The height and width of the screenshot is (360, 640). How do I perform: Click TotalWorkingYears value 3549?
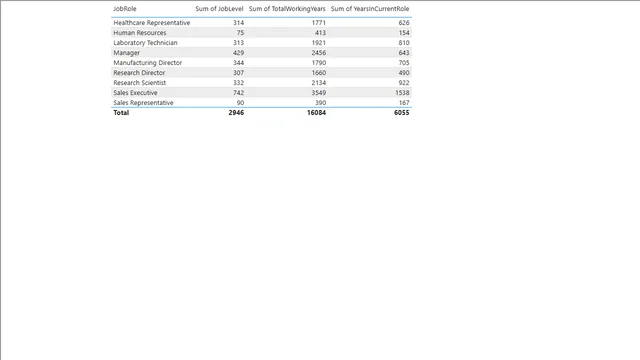point(319,93)
